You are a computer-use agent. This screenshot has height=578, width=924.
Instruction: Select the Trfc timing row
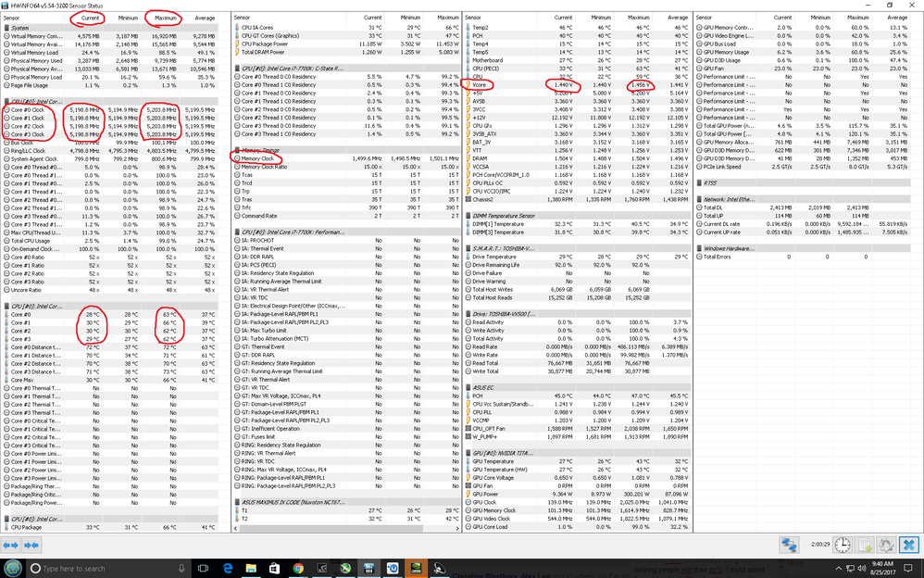tap(346, 207)
